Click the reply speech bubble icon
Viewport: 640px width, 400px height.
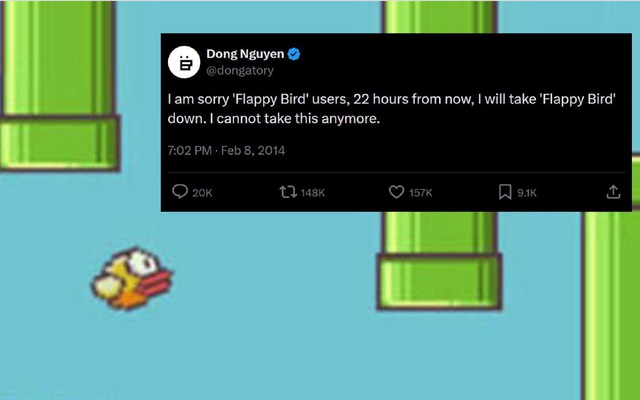pyautogui.click(x=181, y=192)
